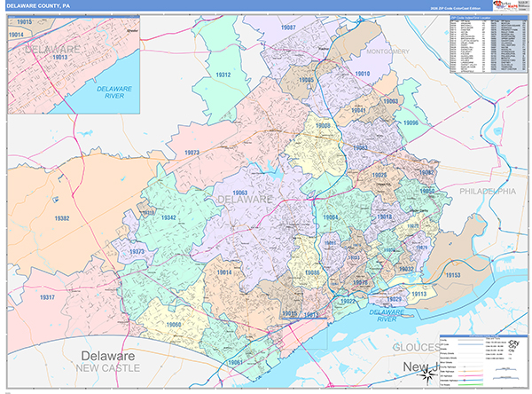Viewport: 532px width, 394px height.
Task: Click DELAWARE RIVER label near 19029
Action: pyautogui.click(x=387, y=316)
